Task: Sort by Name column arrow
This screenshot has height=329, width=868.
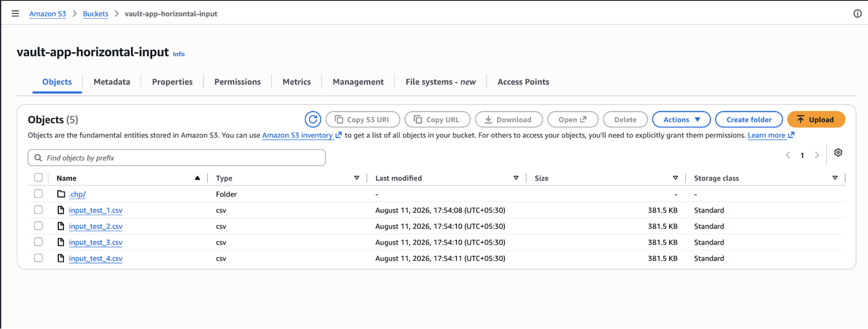Action: 198,178
